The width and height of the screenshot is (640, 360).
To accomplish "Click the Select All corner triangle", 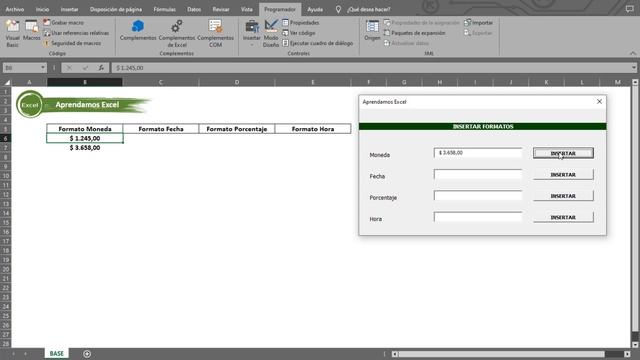I will click(x=6, y=82).
